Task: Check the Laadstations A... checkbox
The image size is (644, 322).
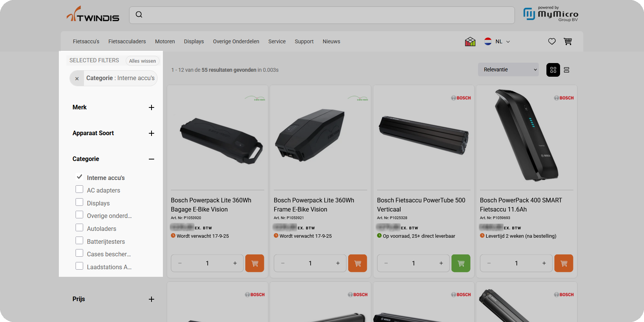Action: [79, 266]
